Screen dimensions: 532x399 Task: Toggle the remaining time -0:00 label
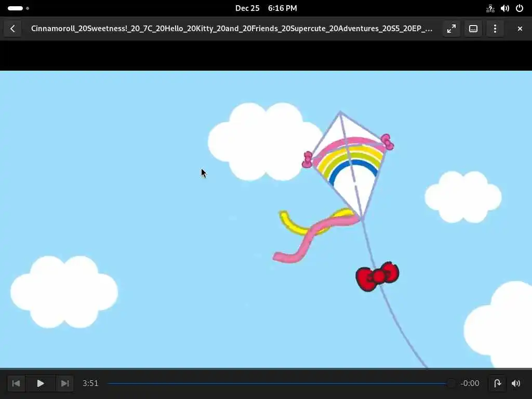470,383
